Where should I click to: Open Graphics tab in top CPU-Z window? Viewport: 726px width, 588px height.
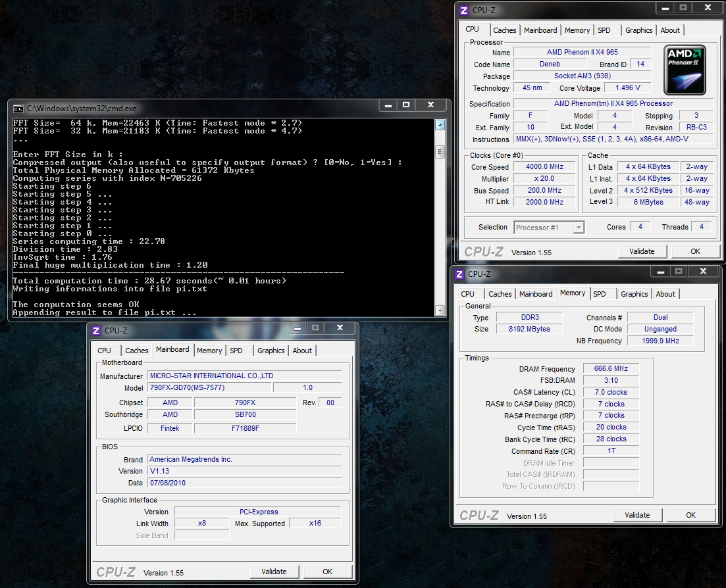coord(638,30)
